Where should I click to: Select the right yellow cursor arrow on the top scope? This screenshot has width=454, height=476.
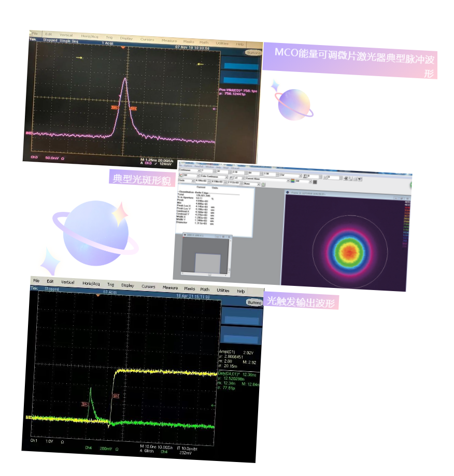[201, 64]
